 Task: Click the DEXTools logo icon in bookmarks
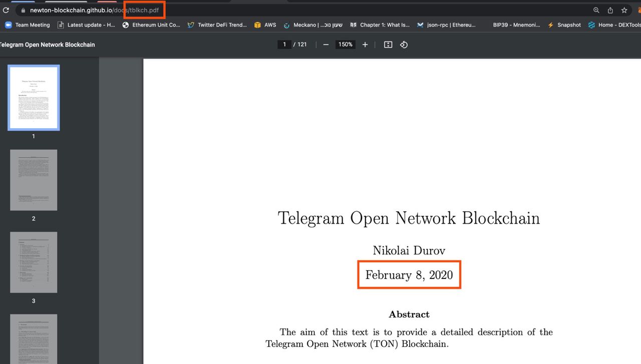pos(591,25)
